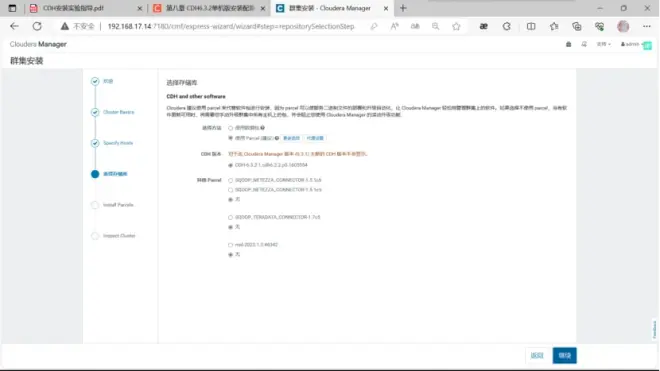Open the support dropdown in Cloudera header
Viewport: 660px width, 371px height.
pos(603,44)
